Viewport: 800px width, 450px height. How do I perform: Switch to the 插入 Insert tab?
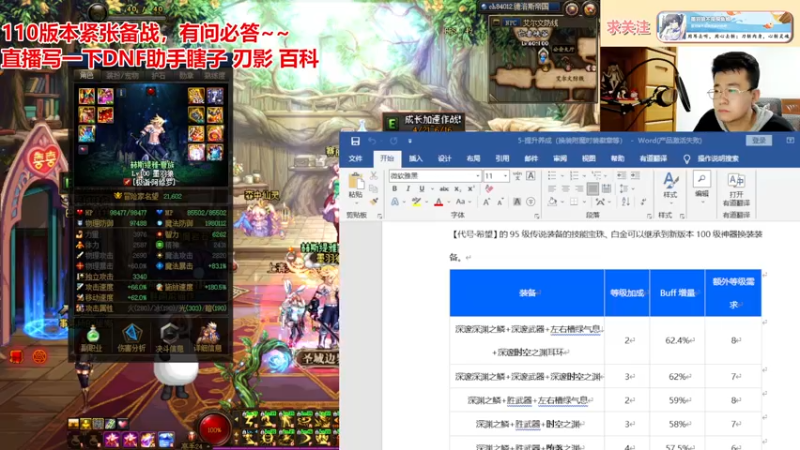point(416,159)
